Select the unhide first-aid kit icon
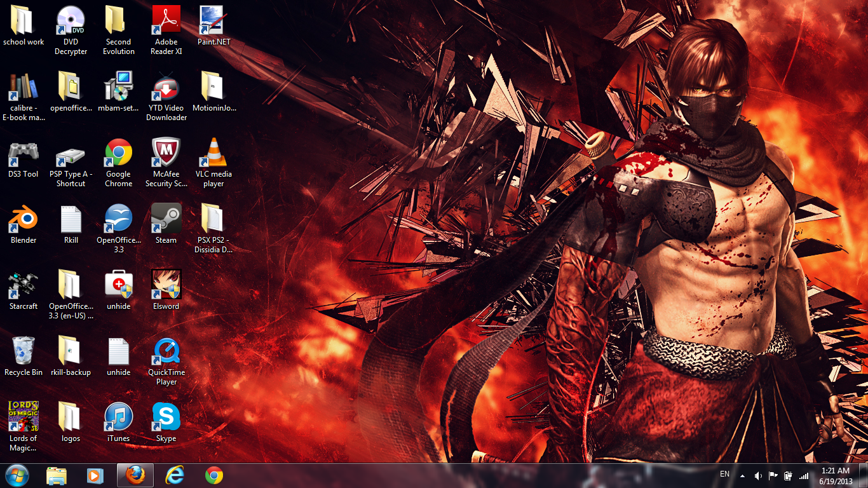The image size is (868, 488). (x=118, y=285)
